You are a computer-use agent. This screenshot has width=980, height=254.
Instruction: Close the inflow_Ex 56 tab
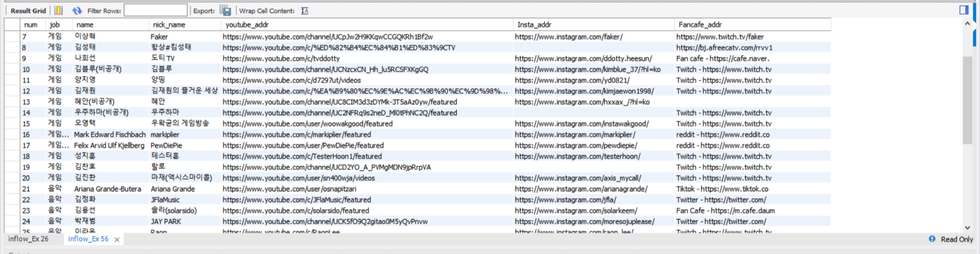[117, 239]
